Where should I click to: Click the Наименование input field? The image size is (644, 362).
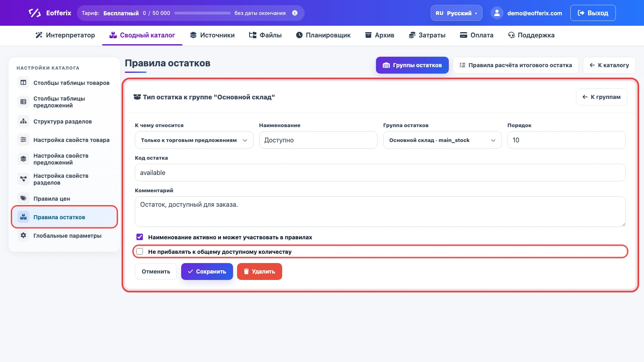tap(318, 140)
